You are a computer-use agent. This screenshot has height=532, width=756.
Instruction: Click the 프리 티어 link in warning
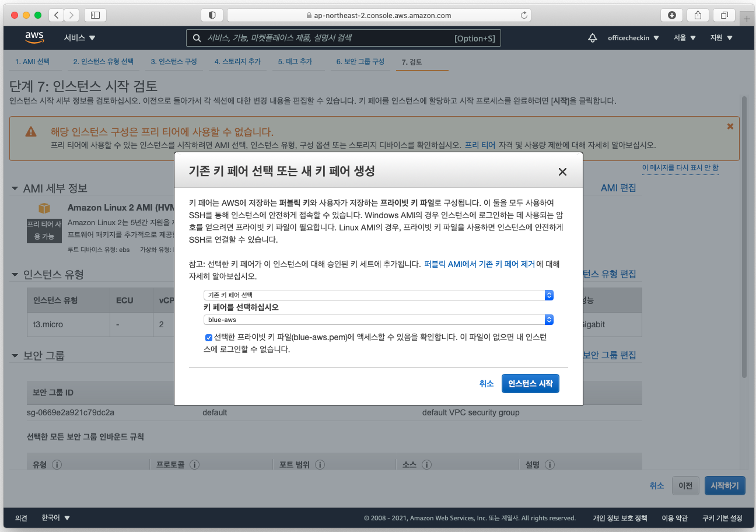(480, 145)
